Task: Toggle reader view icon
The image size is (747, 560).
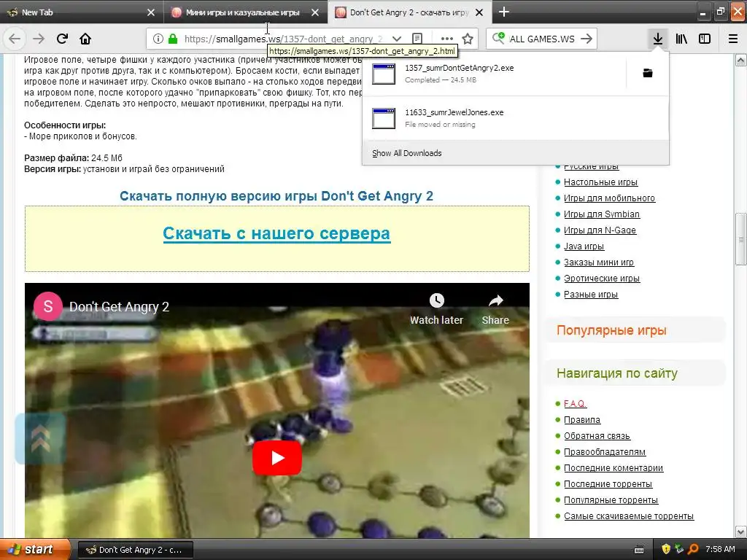Action: coord(417,39)
